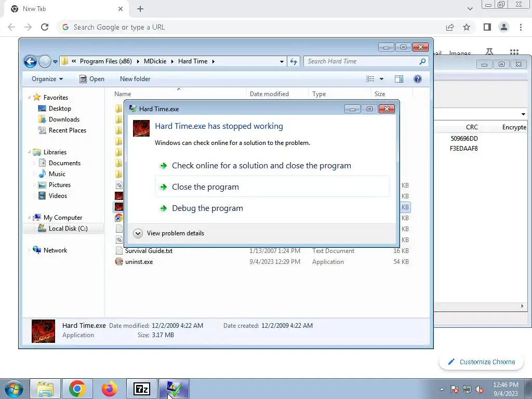Image resolution: width=532 pixels, height=399 pixels.
Task: Select My Computer in the sidebar
Action: [x=62, y=218]
